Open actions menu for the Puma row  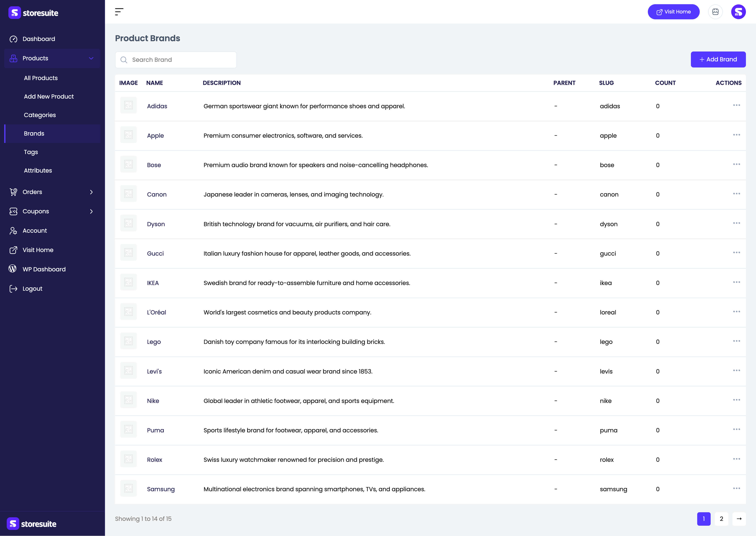click(x=736, y=429)
